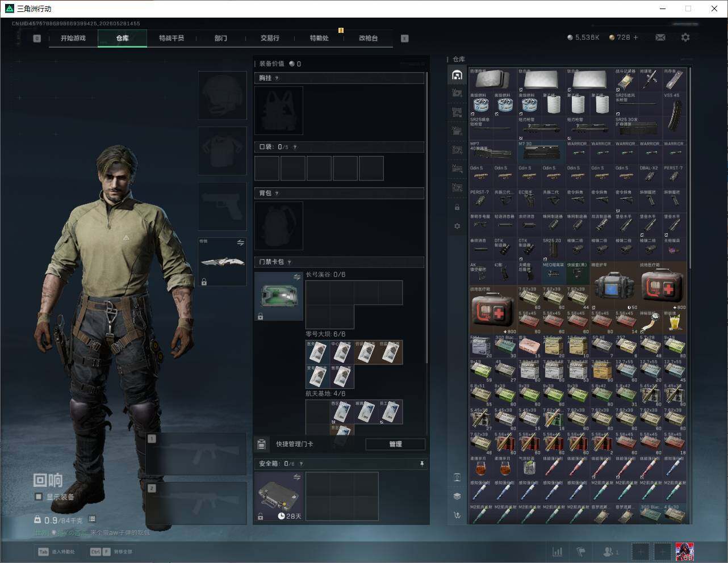The width and height of the screenshot is (728, 563).
Task: Click the empty body armor slot
Action: coord(222,151)
